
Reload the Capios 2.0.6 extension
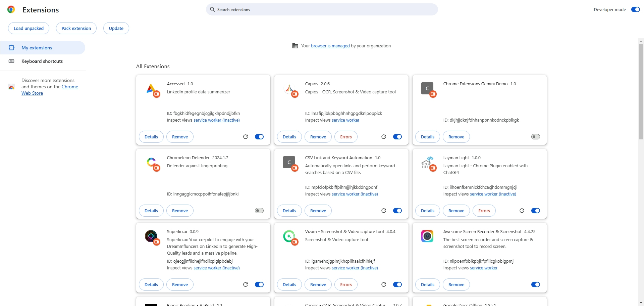click(x=384, y=137)
